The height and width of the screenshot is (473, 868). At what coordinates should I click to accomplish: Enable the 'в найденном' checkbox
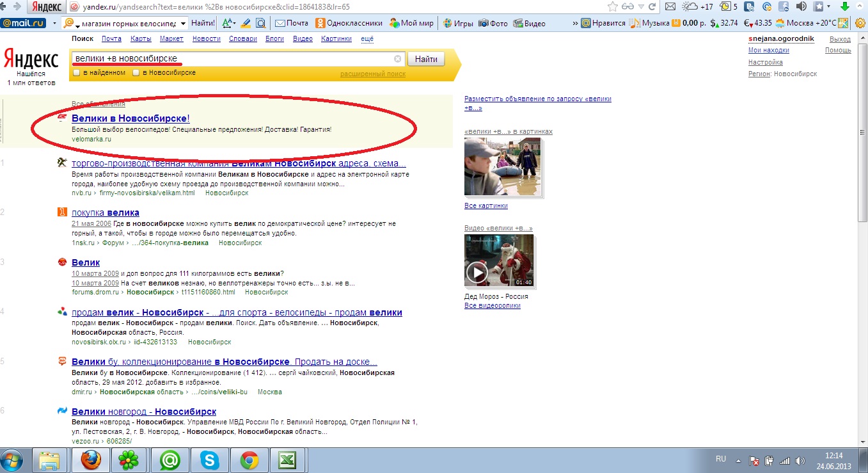77,73
